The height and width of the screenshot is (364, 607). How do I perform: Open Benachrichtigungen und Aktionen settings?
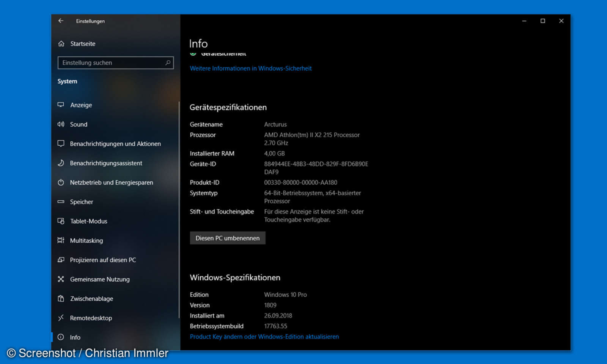tap(61, 144)
